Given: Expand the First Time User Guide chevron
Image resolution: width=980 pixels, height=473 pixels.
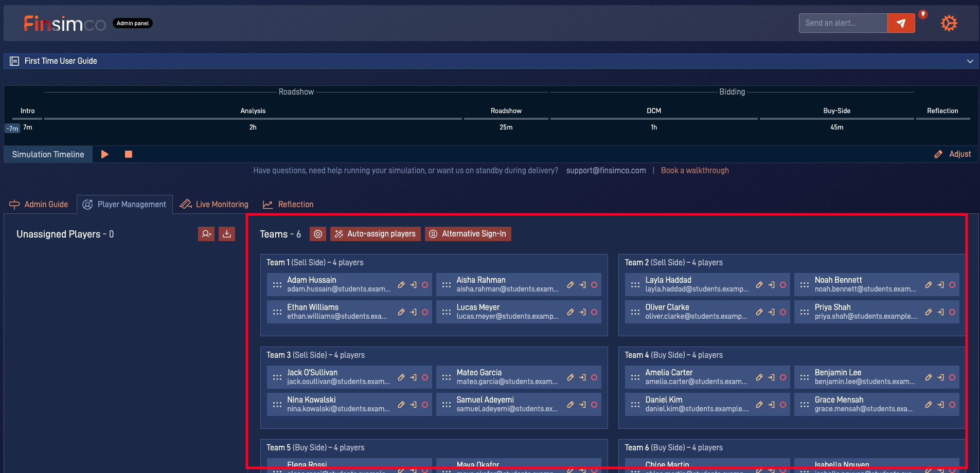Looking at the screenshot, I should pyautogui.click(x=970, y=61).
